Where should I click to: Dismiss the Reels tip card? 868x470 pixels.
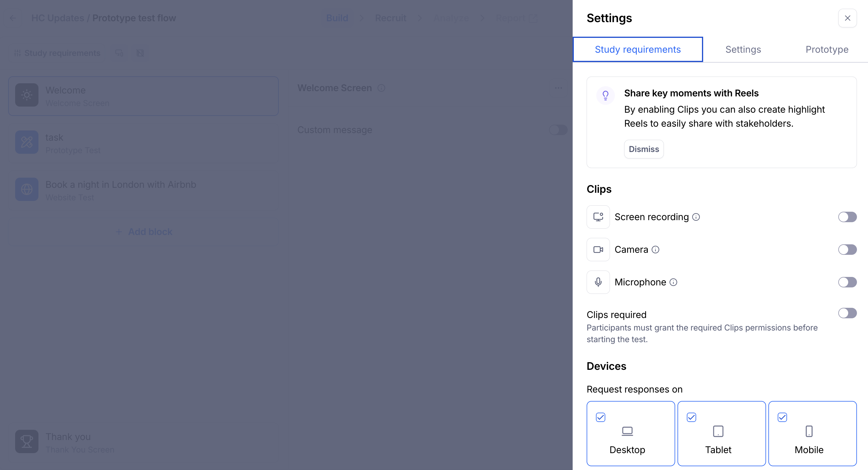pos(644,149)
